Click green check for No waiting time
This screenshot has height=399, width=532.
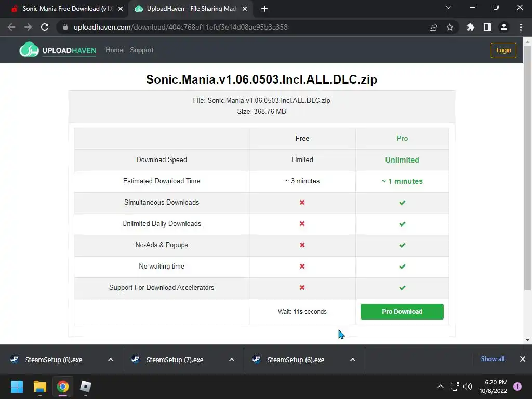[402, 267]
